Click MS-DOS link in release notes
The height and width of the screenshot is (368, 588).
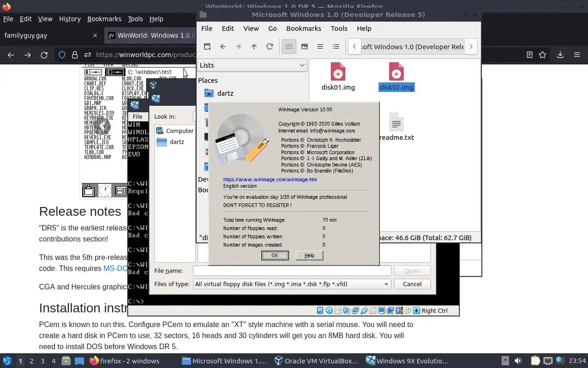coord(115,268)
